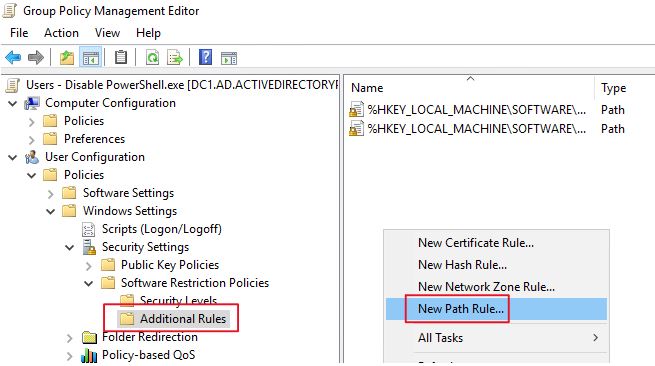The height and width of the screenshot is (366, 655).
Task: Click the root policy scroll icon
Action: click(x=13, y=85)
